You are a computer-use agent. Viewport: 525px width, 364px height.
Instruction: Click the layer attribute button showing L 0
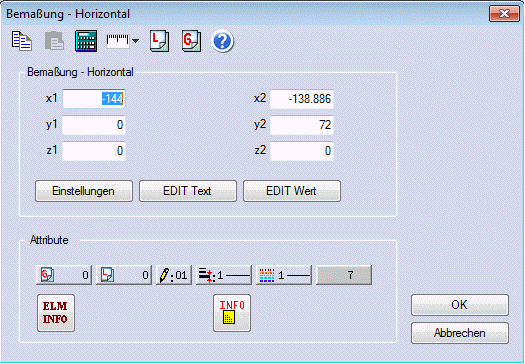coord(124,275)
